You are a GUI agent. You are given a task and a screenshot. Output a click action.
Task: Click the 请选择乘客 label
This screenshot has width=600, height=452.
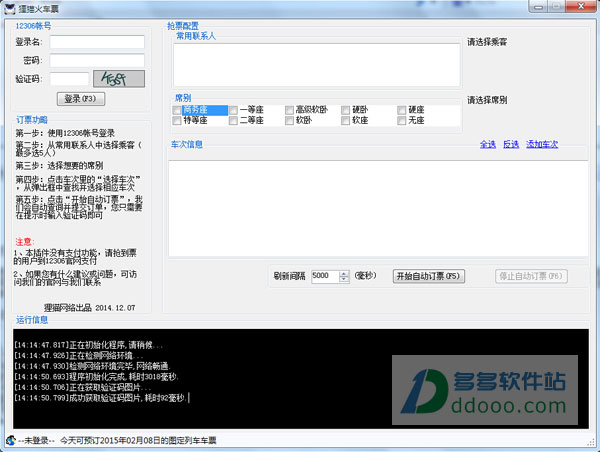click(487, 42)
